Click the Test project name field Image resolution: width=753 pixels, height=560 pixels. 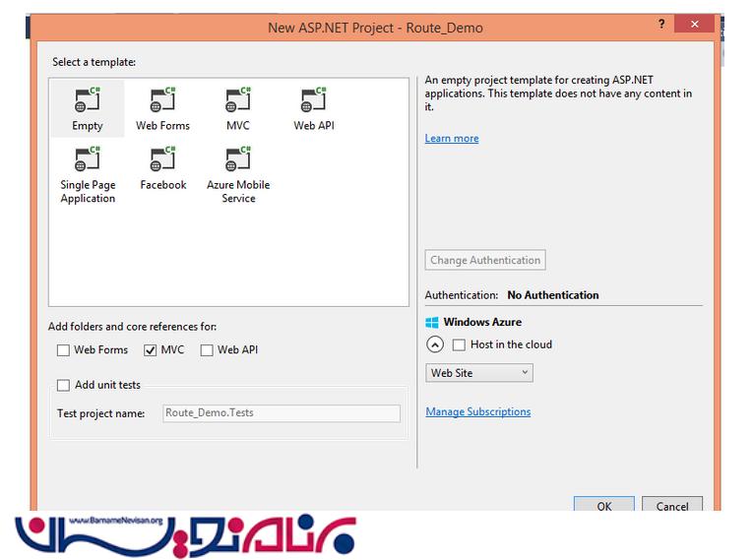pyautogui.click(x=281, y=413)
